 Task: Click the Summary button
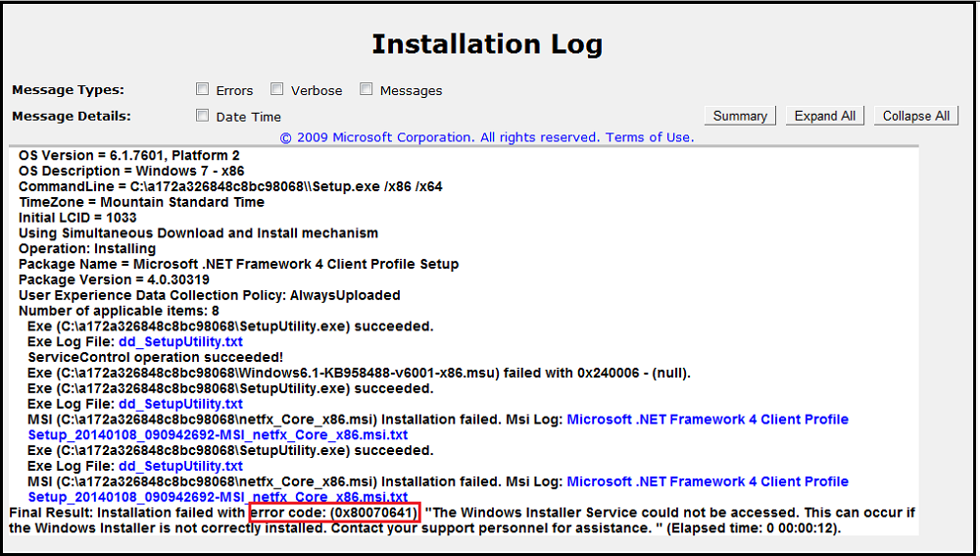[740, 116]
